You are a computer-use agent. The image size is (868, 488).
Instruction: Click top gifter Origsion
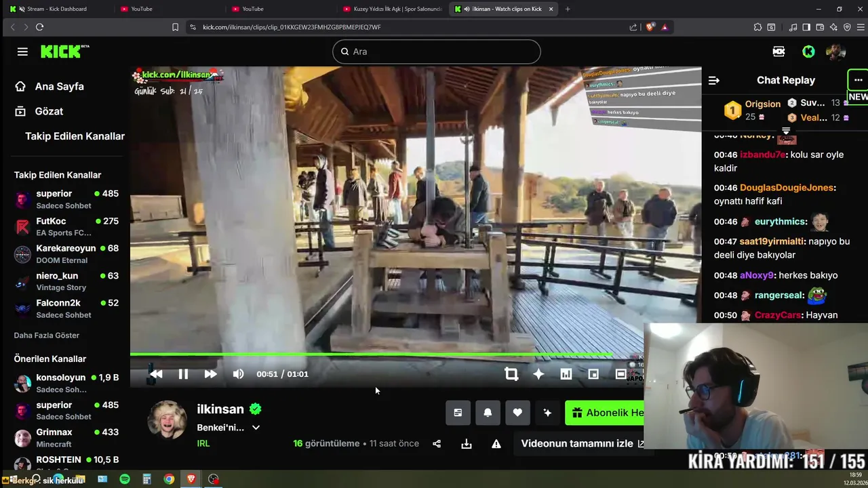(763, 104)
